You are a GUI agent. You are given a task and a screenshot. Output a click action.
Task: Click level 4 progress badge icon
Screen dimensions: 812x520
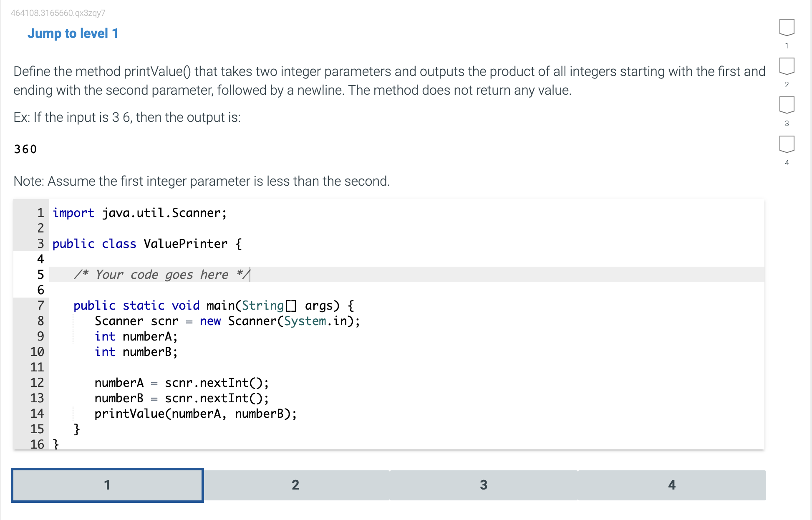click(787, 144)
